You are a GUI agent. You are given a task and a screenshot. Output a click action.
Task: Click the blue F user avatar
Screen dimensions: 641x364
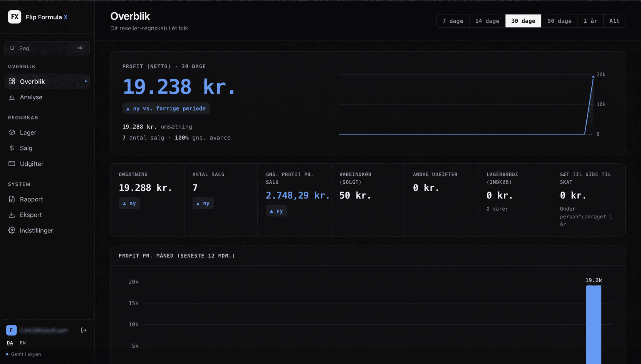11,330
